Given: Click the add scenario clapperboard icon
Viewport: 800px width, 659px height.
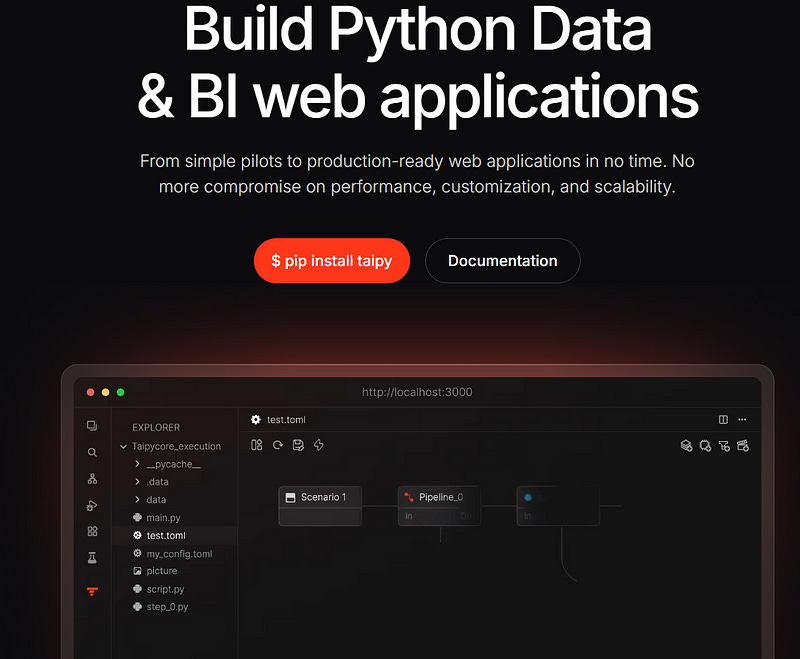Looking at the screenshot, I should click(x=743, y=446).
